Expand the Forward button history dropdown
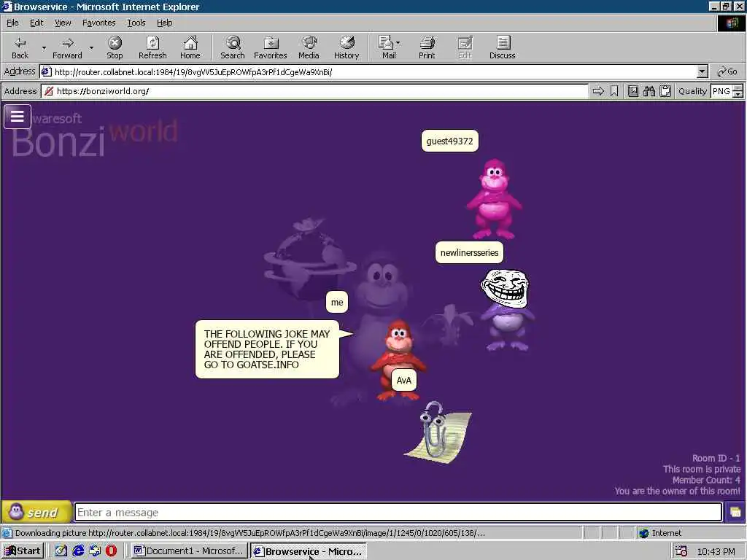Screen dimensions: 747x560 point(91,47)
